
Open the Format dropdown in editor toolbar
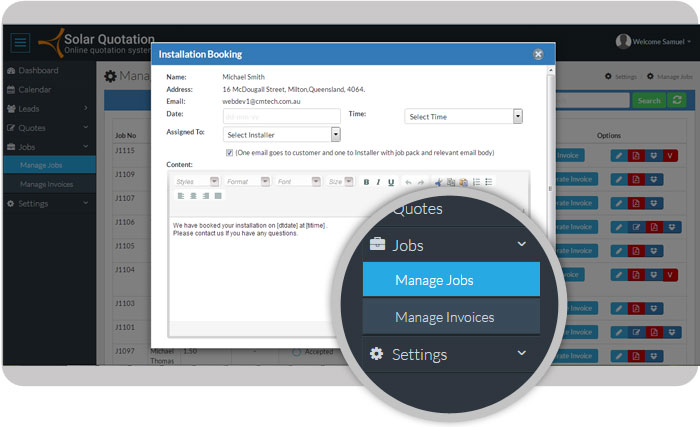(x=247, y=181)
